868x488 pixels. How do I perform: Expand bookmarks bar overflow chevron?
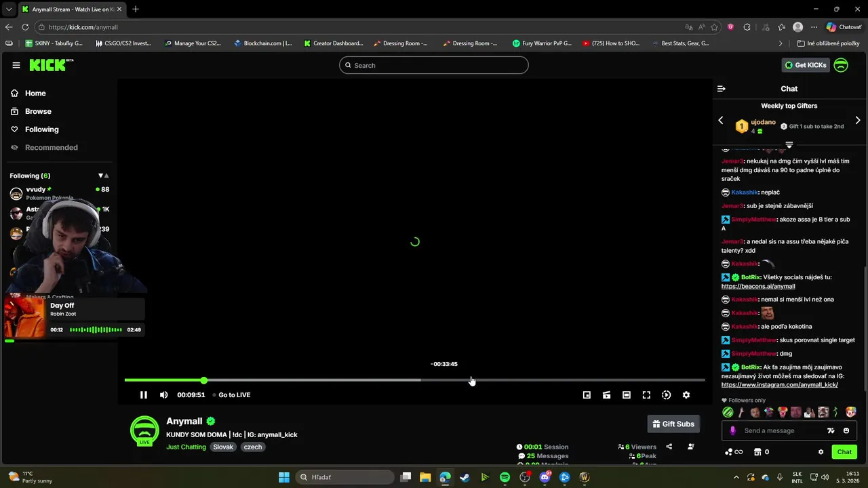(781, 43)
